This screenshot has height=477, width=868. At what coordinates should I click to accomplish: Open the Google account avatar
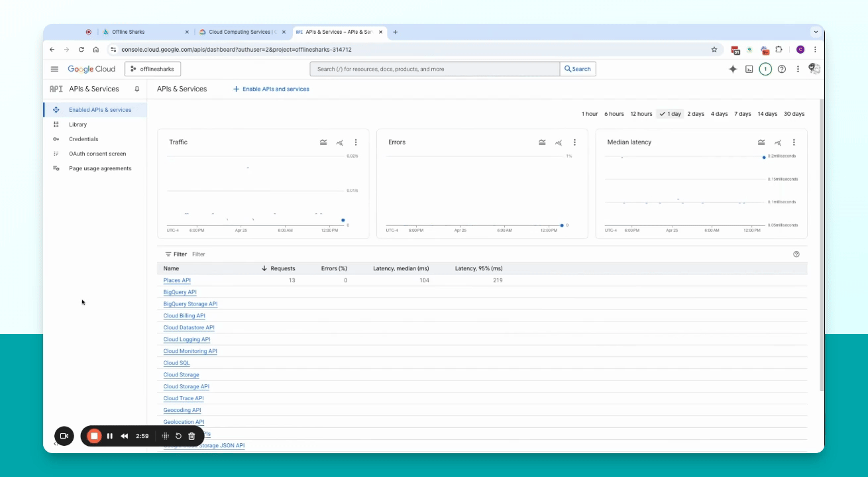pyautogui.click(x=814, y=69)
